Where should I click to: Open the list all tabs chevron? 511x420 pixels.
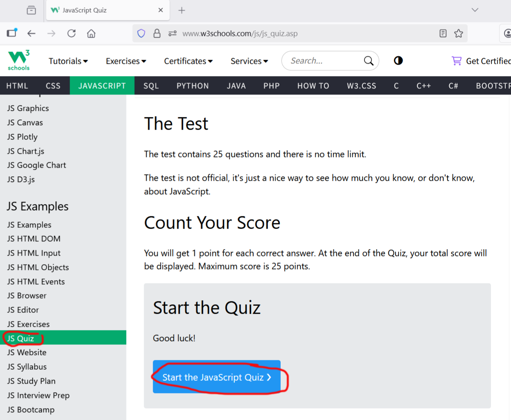click(x=475, y=10)
